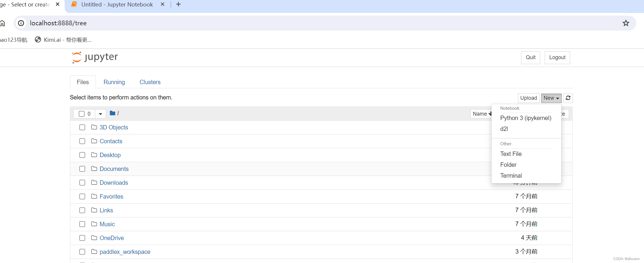This screenshot has width=644, height=263.
Task: Click the site info icon in address bar
Action: pyautogui.click(x=21, y=23)
